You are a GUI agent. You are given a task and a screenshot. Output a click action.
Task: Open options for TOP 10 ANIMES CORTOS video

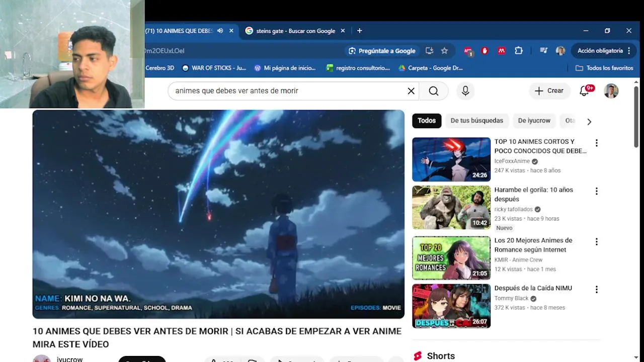[x=596, y=143]
